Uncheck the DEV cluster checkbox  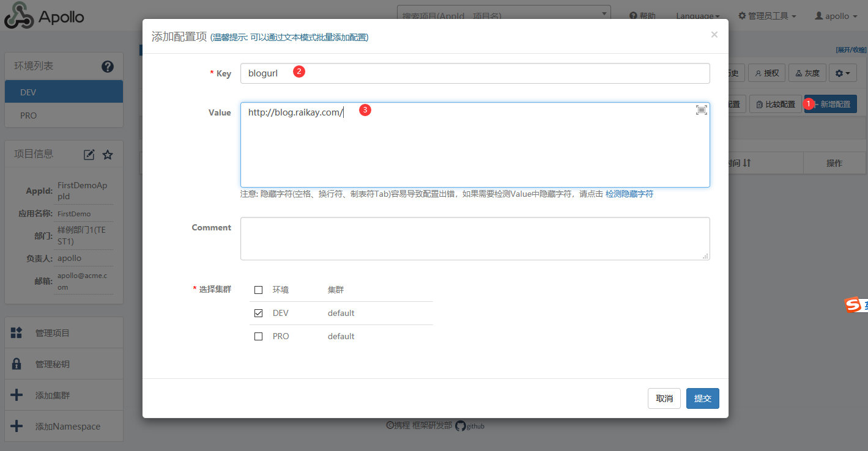tap(258, 313)
